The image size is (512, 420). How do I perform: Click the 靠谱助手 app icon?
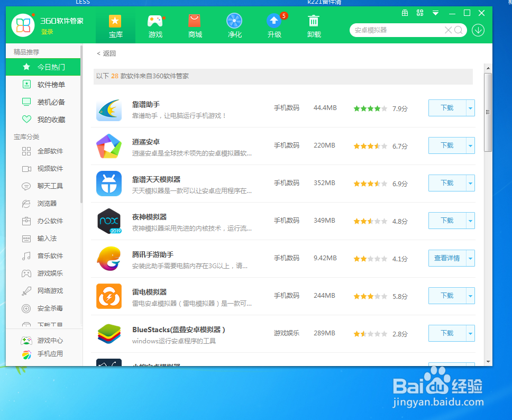[x=109, y=108]
